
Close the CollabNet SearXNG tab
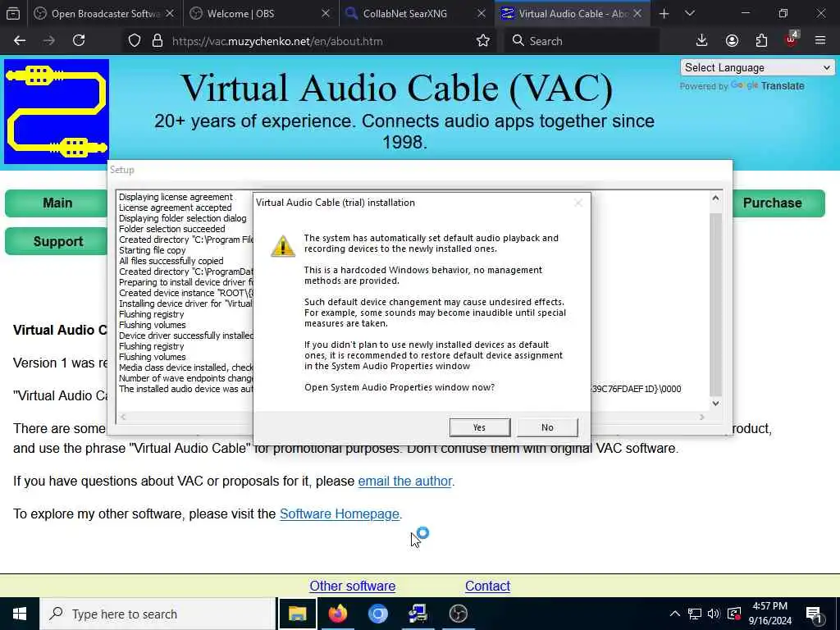[x=481, y=13]
